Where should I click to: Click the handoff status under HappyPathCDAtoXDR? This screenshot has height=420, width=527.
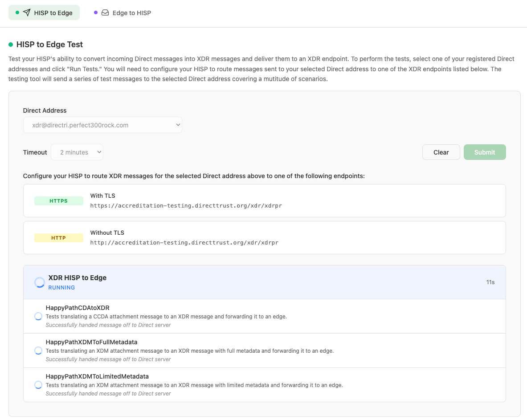click(108, 325)
